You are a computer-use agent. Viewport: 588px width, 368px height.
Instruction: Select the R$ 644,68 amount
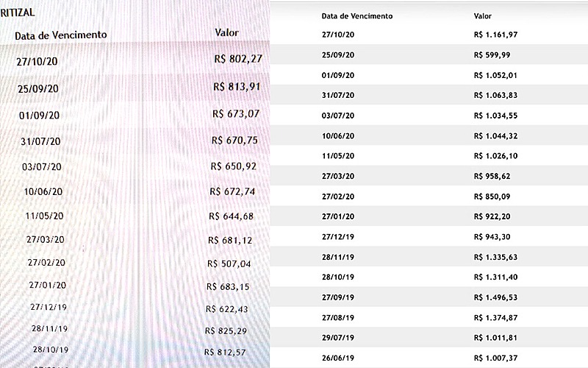(x=232, y=216)
